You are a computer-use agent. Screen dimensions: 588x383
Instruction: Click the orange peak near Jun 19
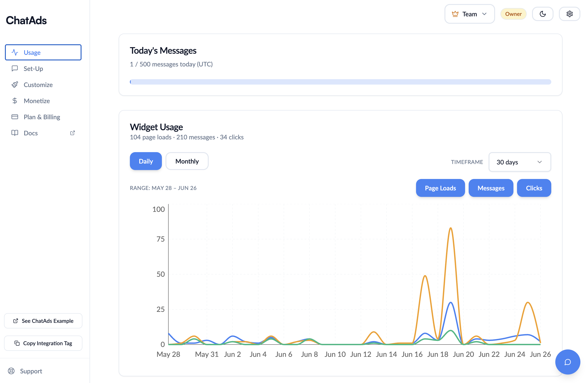[x=451, y=228]
